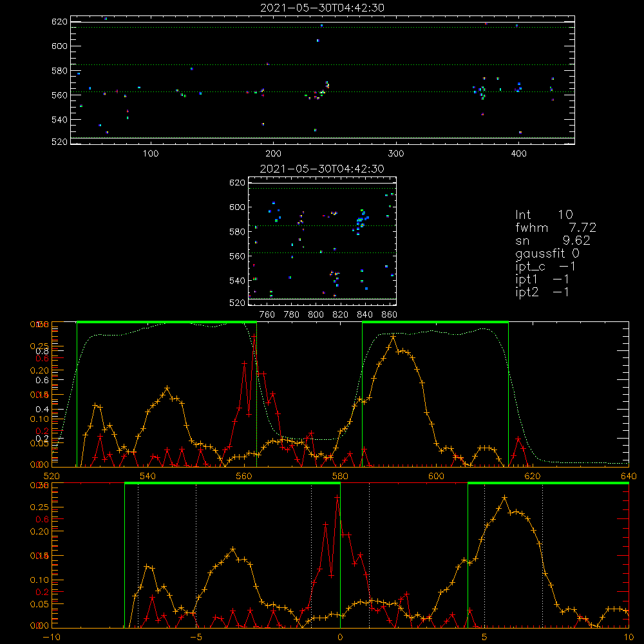Viewport: 644px width, 644px height.
Task: Click x-axis label 860 of the middle panel
Action: pos(390,315)
